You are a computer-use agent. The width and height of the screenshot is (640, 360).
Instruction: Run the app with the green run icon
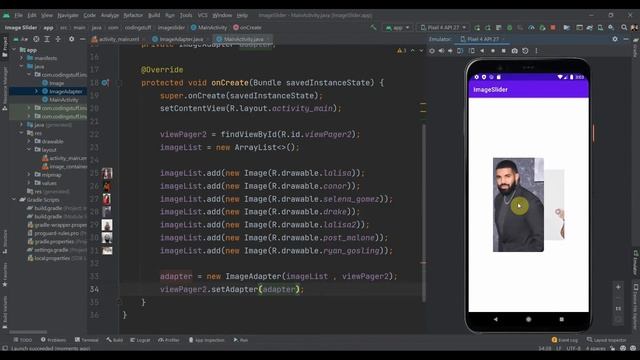[477, 27]
